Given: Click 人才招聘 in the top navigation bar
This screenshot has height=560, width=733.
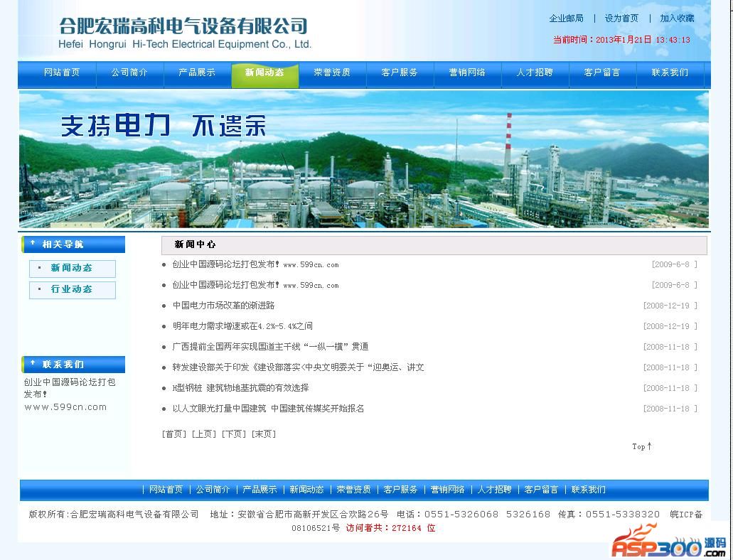Looking at the screenshot, I should click(535, 73).
